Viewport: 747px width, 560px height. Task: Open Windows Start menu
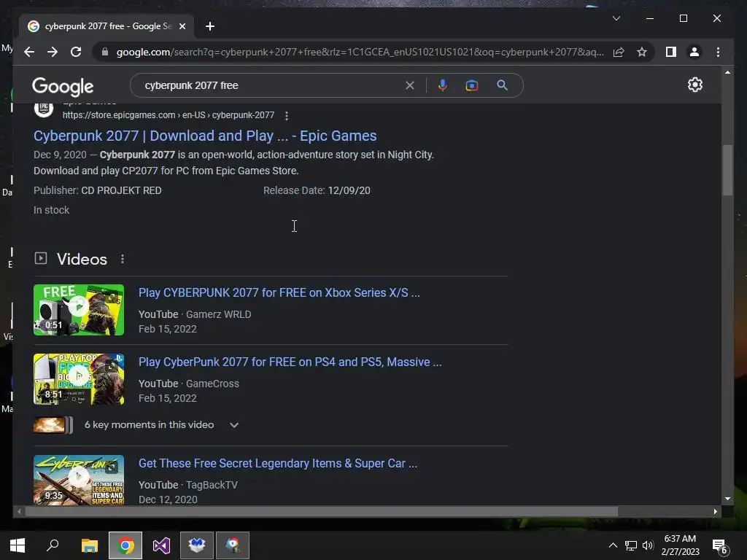(18, 545)
